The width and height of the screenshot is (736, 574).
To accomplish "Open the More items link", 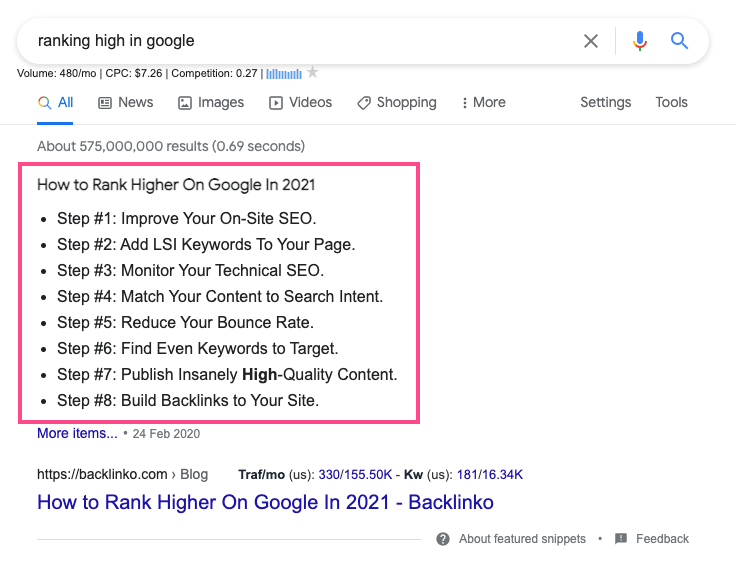I will pos(77,433).
